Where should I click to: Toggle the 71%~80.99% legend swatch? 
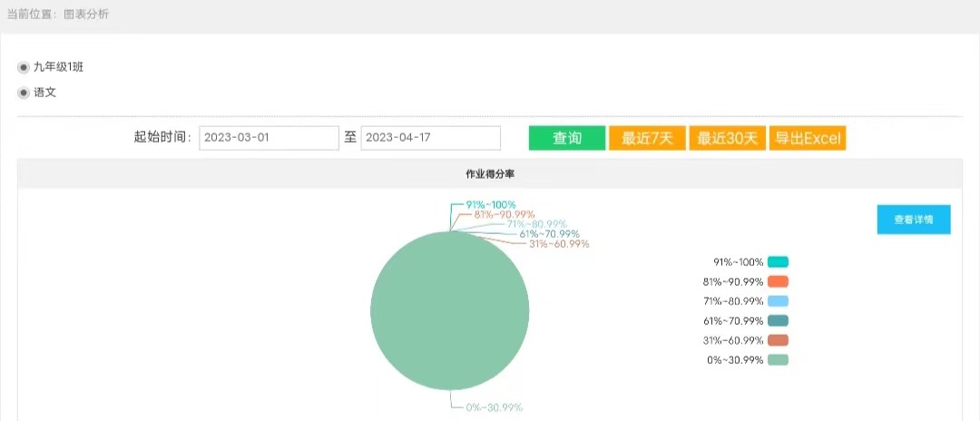tap(778, 301)
